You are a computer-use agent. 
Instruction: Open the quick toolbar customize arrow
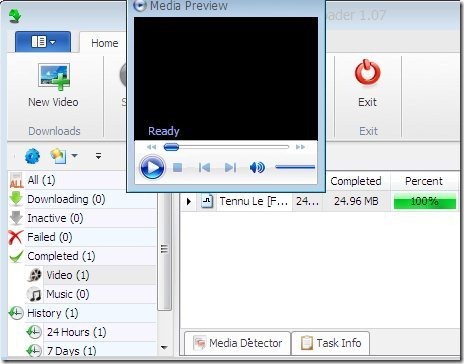pyautogui.click(x=98, y=156)
